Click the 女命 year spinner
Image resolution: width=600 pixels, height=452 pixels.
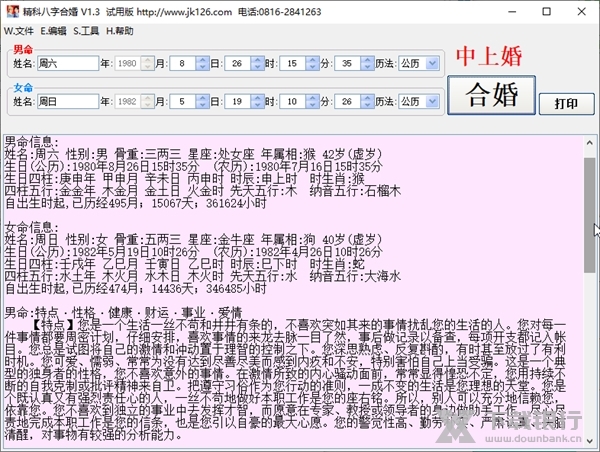click(147, 101)
